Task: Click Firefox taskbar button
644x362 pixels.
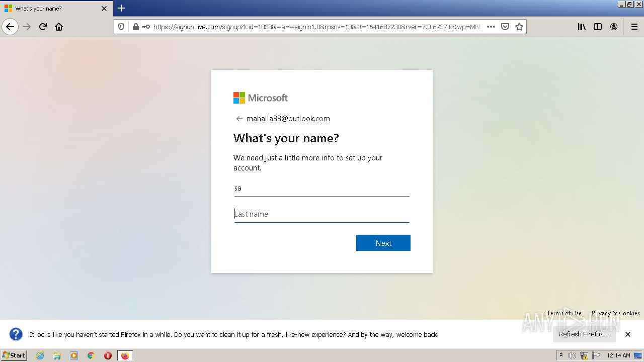Action: click(x=125, y=355)
